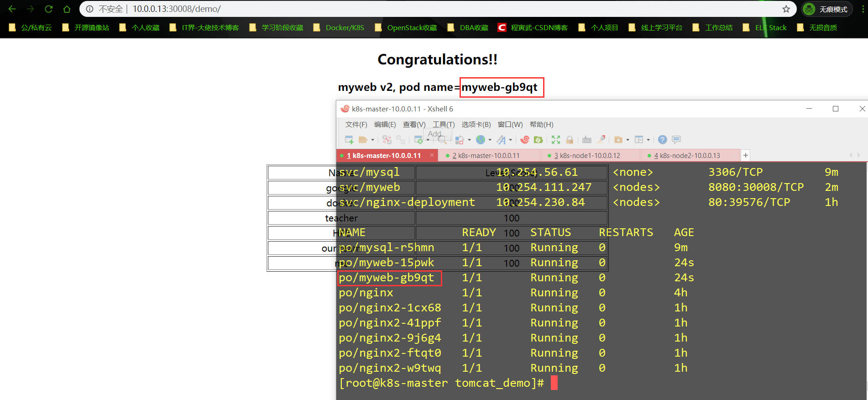Click the browser reload icon
Screen dimensions: 868x400
(x=48, y=9)
